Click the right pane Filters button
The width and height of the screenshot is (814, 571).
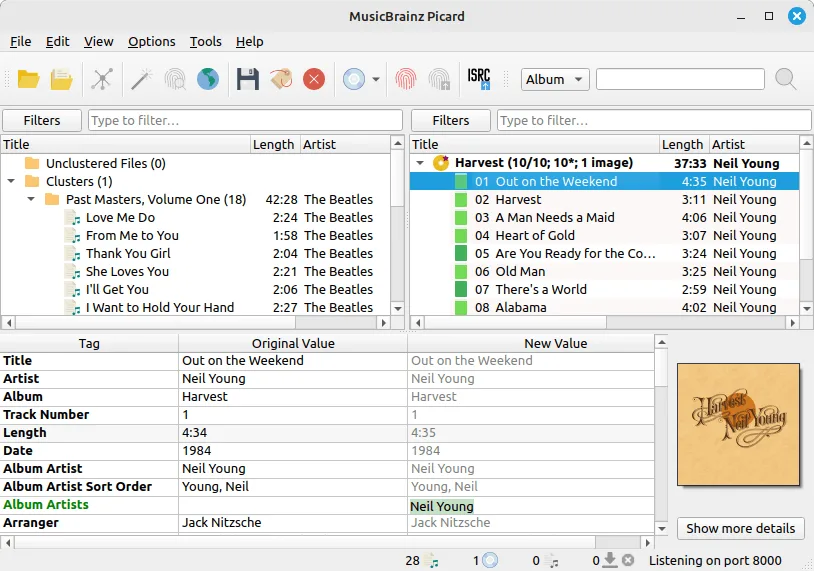[x=451, y=120]
